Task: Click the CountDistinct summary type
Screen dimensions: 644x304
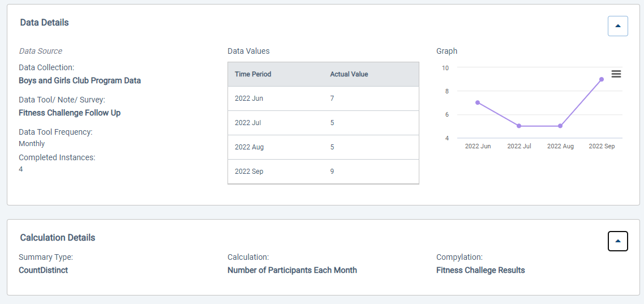Action: click(x=44, y=270)
